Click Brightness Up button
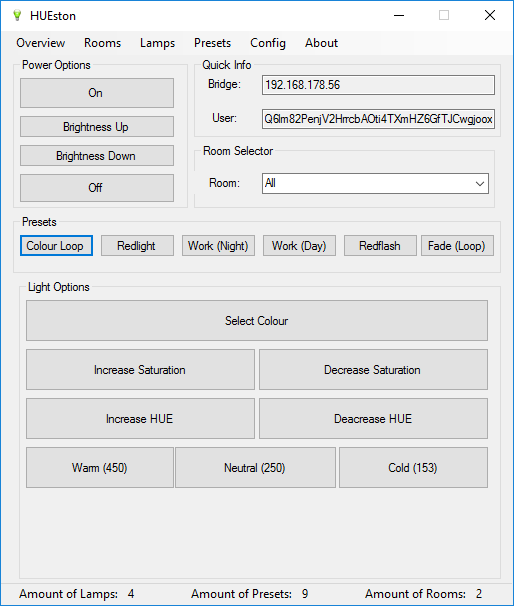 click(97, 126)
